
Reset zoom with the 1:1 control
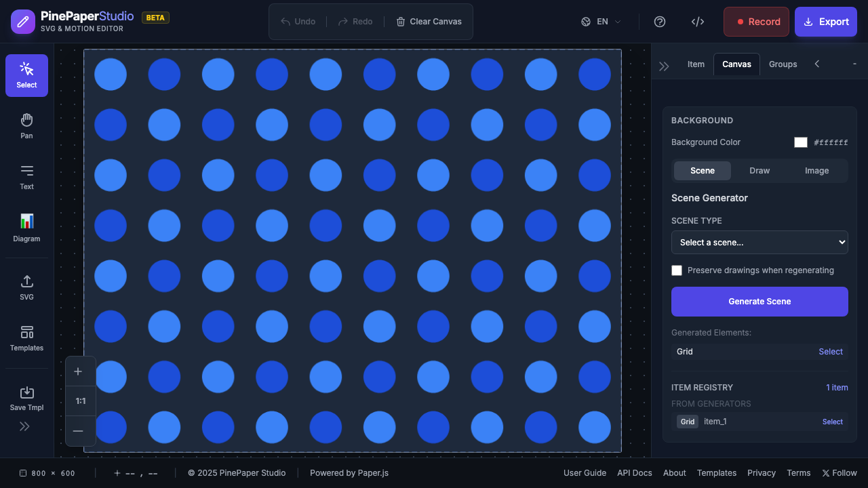tap(80, 401)
